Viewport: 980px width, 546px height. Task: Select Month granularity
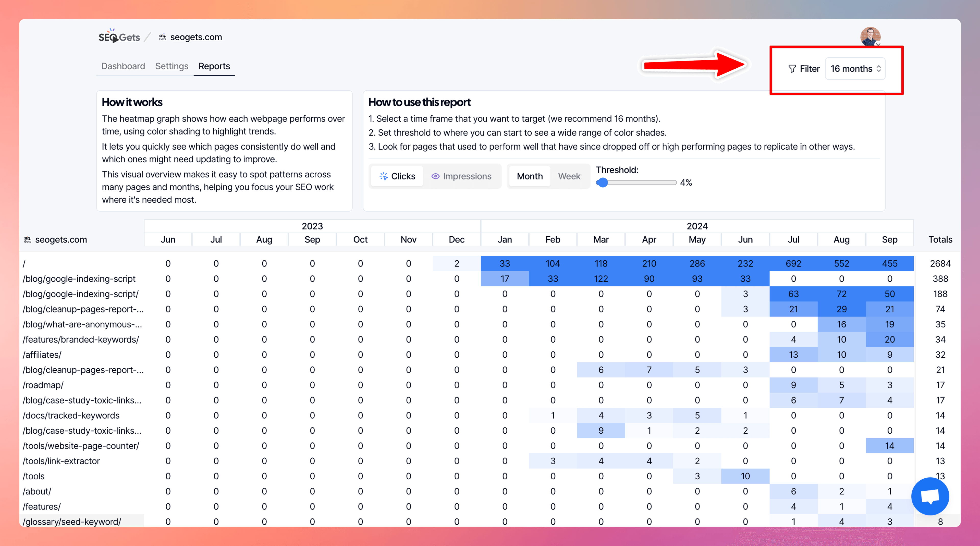(x=530, y=176)
